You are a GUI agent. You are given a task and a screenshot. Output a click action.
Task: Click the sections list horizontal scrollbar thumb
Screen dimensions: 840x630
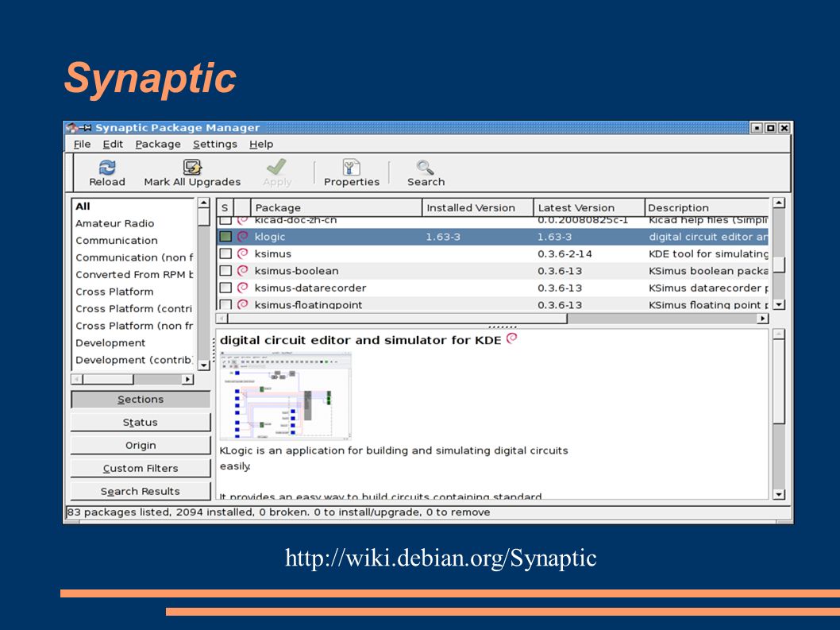pos(108,380)
